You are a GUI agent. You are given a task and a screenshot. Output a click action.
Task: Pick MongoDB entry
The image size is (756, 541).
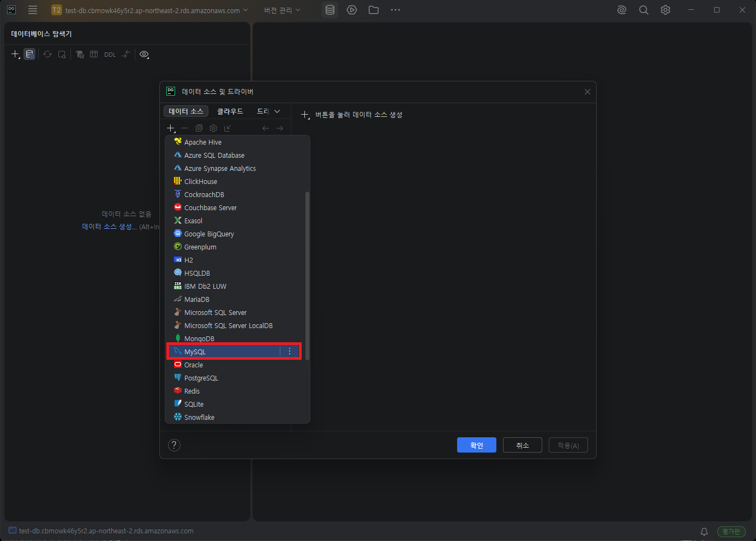235,338
